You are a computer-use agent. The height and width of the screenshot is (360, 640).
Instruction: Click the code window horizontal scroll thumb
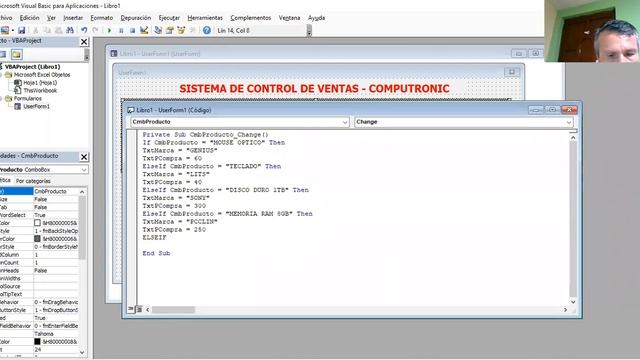click(173, 310)
